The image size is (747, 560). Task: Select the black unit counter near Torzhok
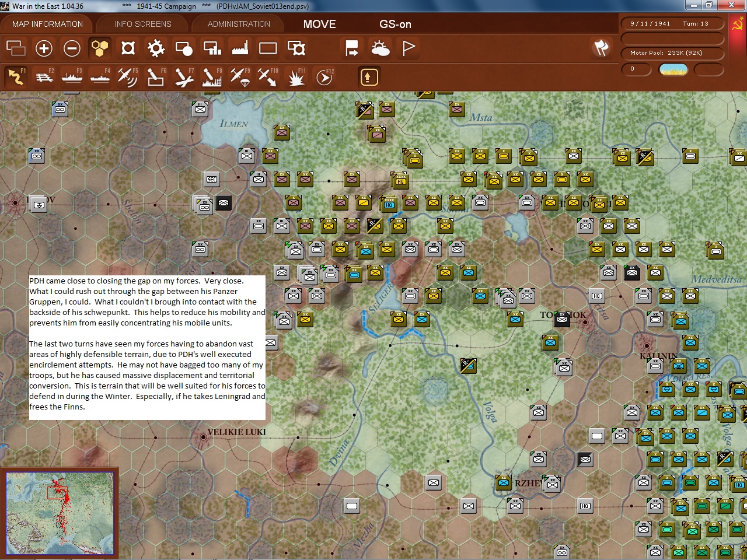point(562,318)
